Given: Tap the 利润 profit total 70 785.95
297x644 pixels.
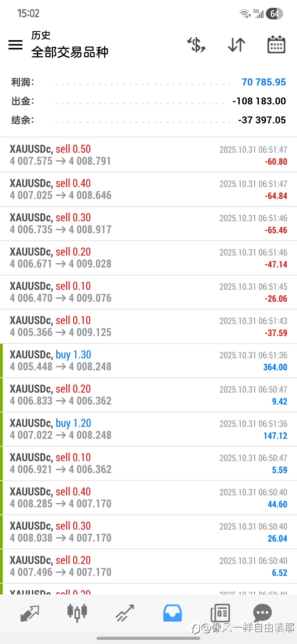Looking at the screenshot, I should pos(264,82).
